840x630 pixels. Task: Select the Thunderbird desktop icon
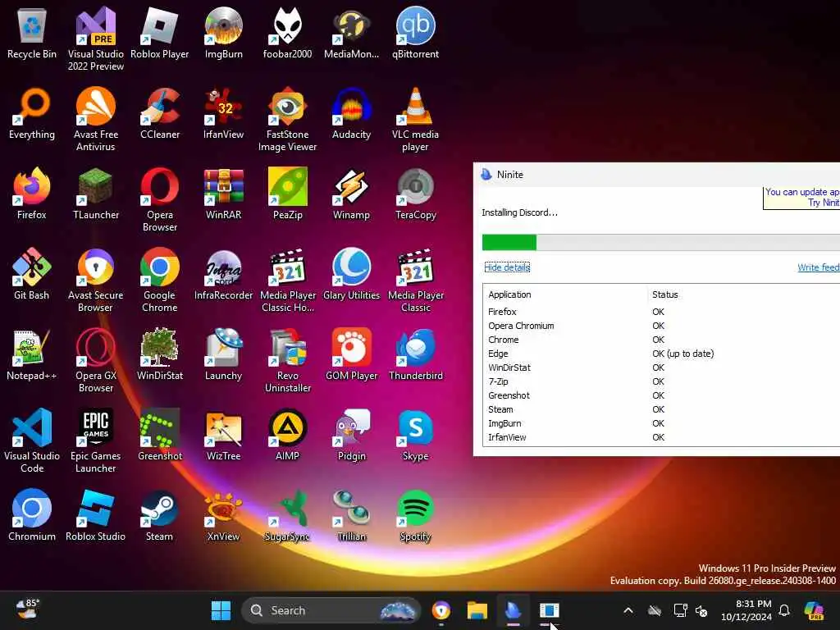pos(415,354)
